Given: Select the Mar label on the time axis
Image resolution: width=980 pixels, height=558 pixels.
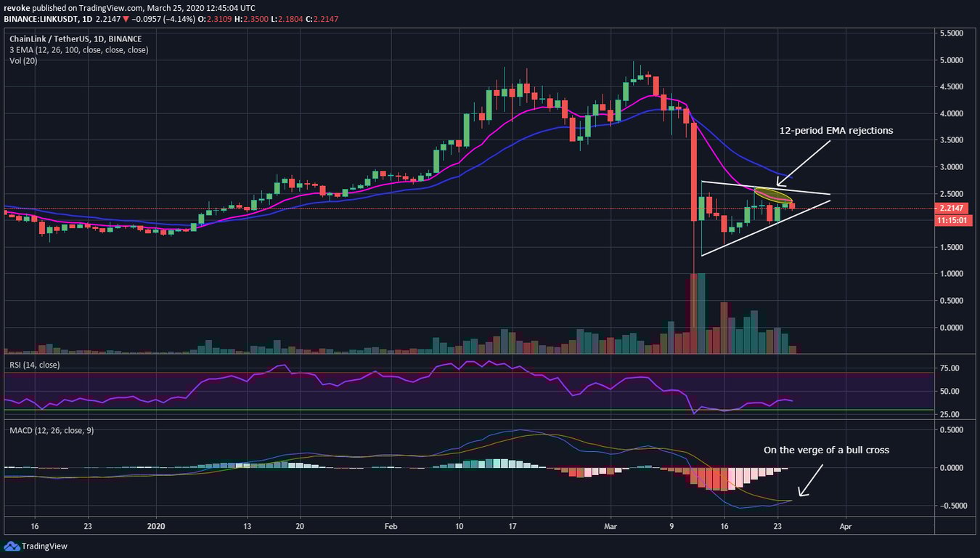Looking at the screenshot, I should (610, 526).
